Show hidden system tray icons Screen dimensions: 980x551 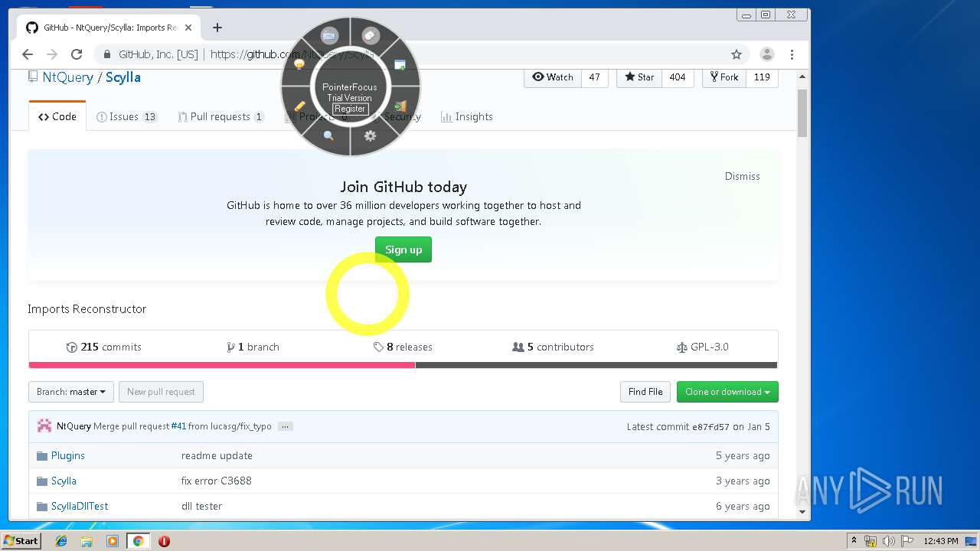click(x=854, y=541)
